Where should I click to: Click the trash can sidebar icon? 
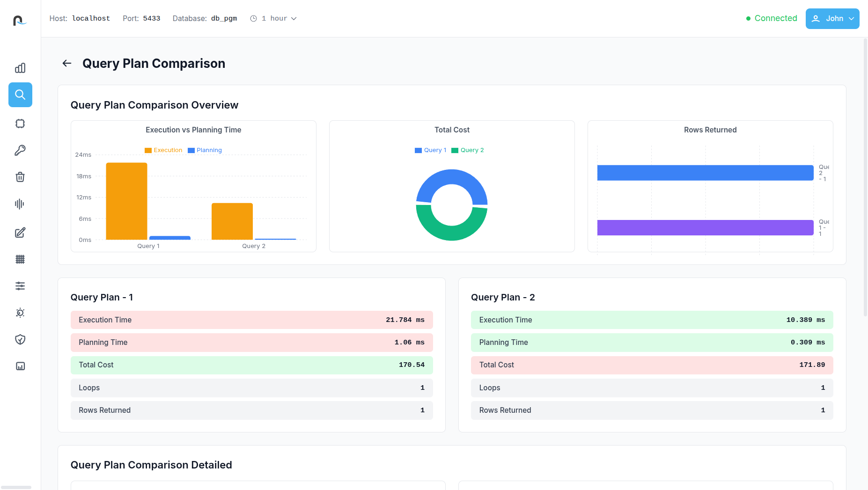pyautogui.click(x=20, y=177)
